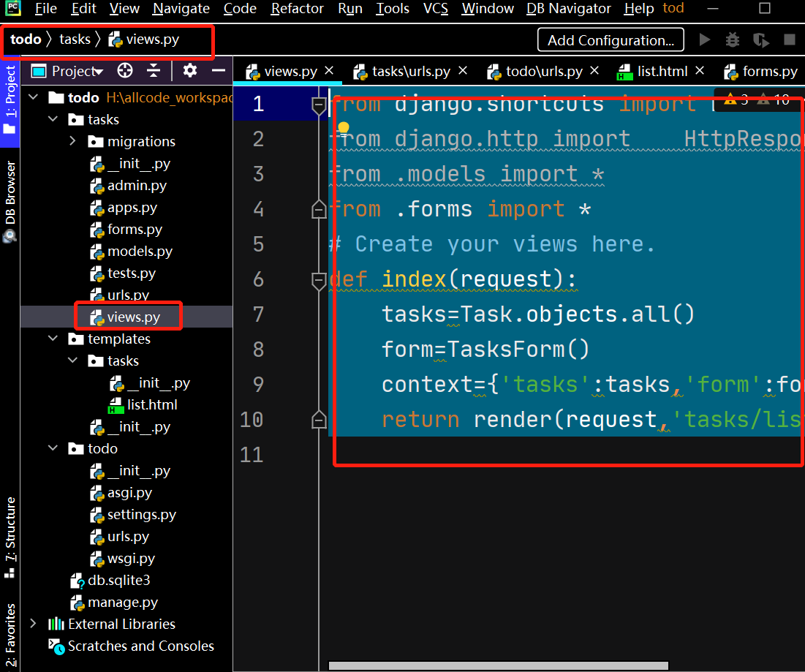Close the views.py editor tab
The height and width of the screenshot is (672, 805).
click(329, 70)
